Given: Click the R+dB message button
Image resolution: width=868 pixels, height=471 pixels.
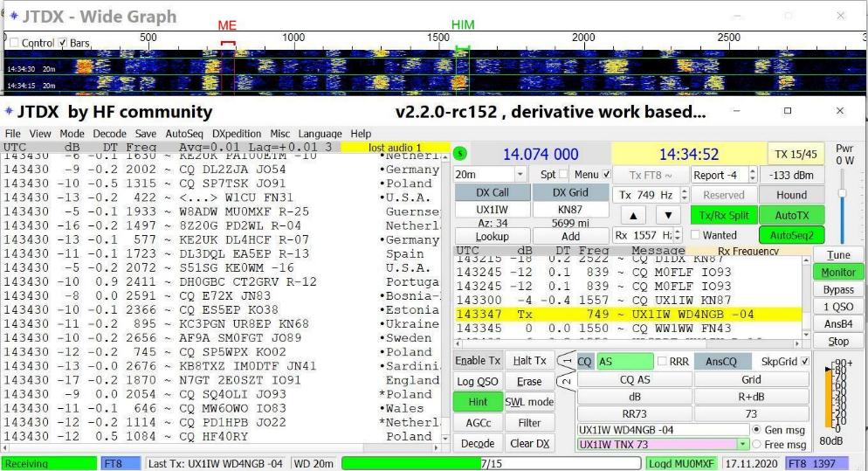Looking at the screenshot, I should point(751,397).
